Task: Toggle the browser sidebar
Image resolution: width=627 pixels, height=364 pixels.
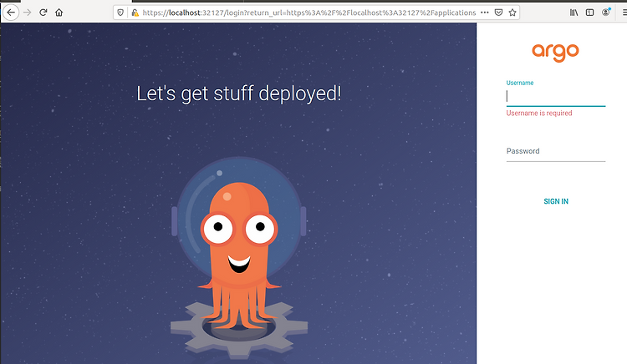Action: (590, 13)
